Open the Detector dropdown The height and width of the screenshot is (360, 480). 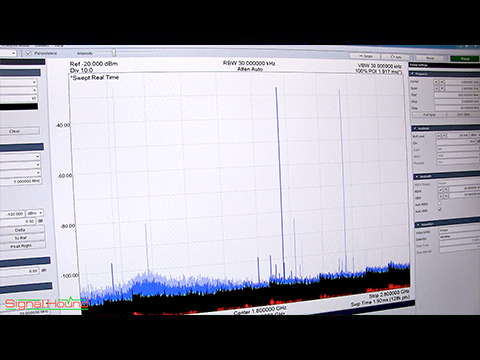(459, 237)
